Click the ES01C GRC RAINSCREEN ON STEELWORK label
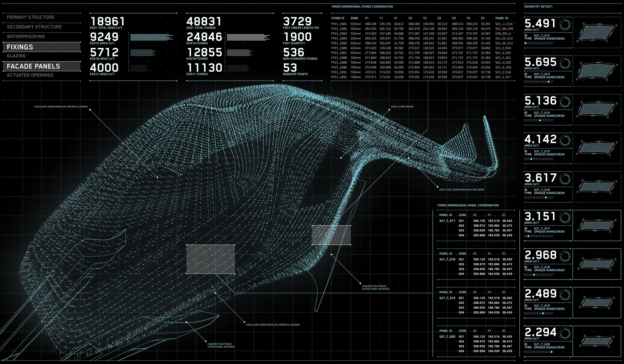Viewport: 624px width, 364px height. (462, 190)
